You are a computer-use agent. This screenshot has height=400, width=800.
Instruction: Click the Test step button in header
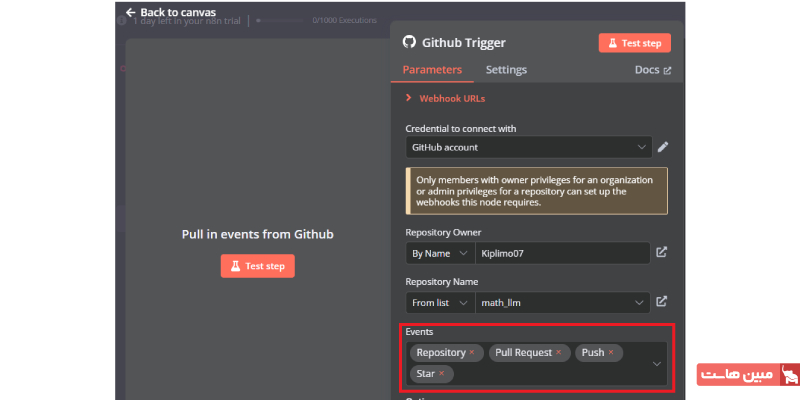pos(634,43)
